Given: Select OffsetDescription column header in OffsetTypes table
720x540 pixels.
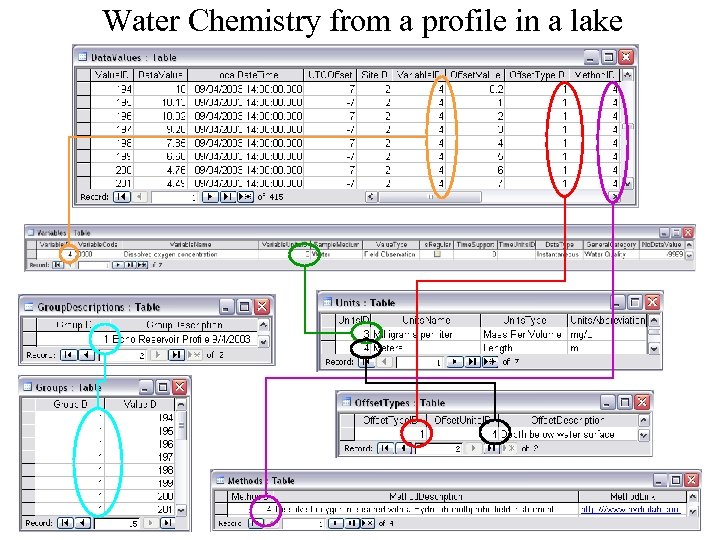Looking at the screenshot, I should click(568, 420).
